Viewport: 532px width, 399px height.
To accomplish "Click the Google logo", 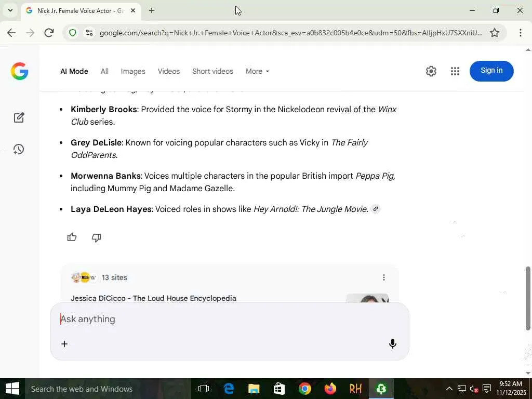I will tap(19, 71).
